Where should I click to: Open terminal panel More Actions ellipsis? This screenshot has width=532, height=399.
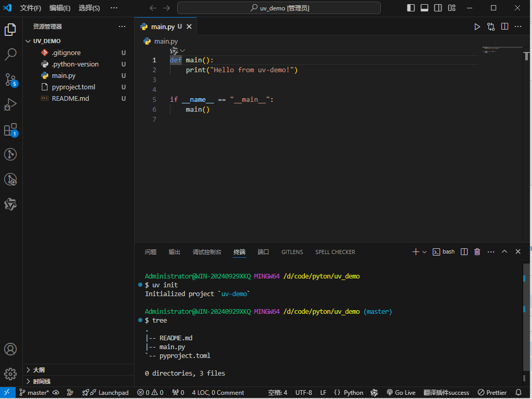(490, 252)
